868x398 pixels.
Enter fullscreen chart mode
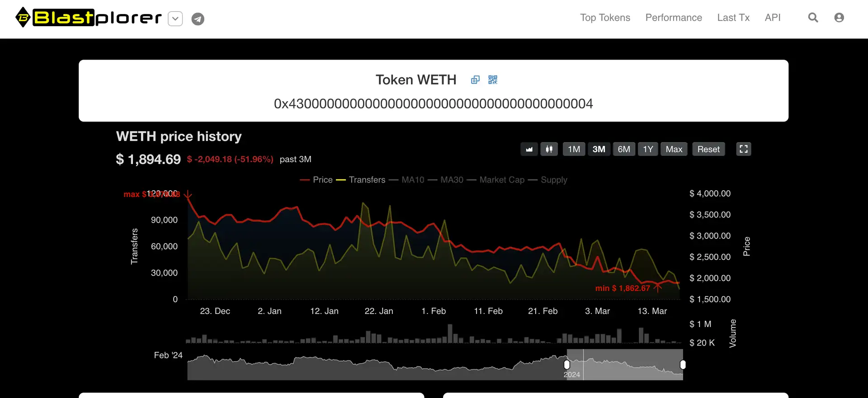tap(743, 149)
